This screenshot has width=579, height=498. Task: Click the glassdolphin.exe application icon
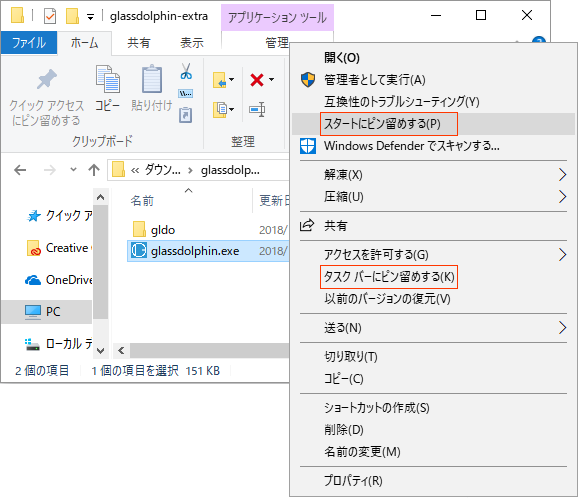139,251
